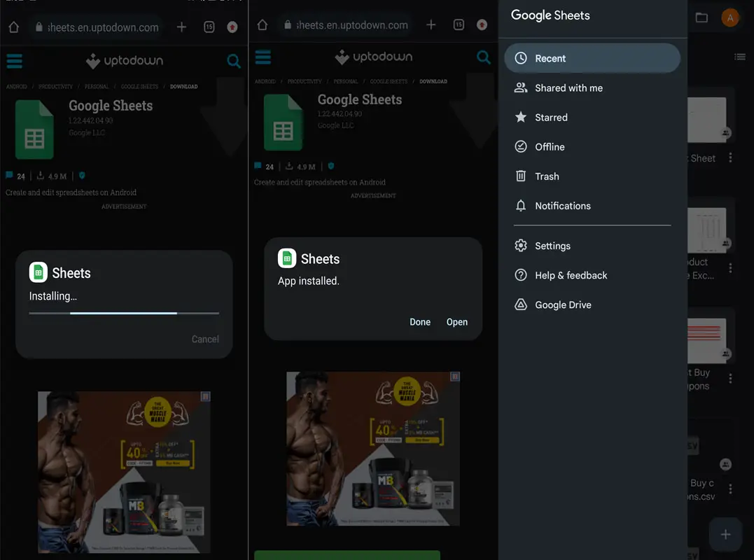Image resolution: width=754 pixels, height=560 pixels.
Task: Close the ad via info icon, left panel
Action: (x=205, y=396)
